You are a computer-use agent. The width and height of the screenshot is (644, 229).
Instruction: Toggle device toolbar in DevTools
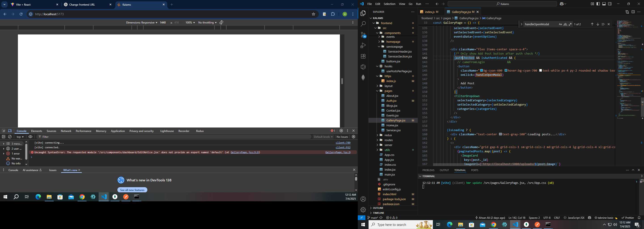10,131
